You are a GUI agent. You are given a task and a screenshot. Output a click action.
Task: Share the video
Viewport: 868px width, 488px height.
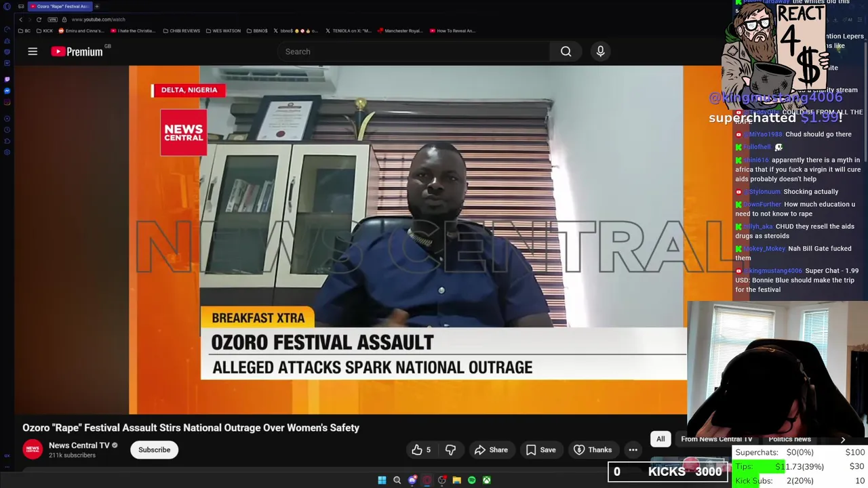[491, 450]
